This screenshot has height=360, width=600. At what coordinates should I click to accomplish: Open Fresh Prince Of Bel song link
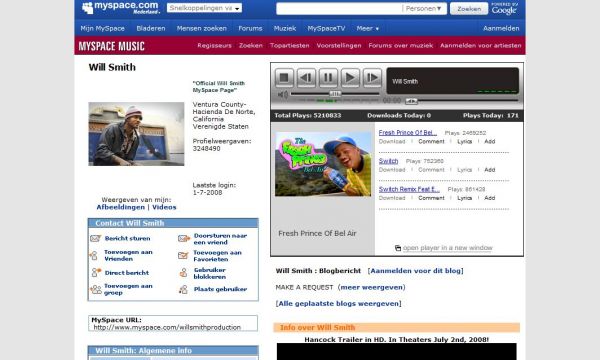click(408, 133)
